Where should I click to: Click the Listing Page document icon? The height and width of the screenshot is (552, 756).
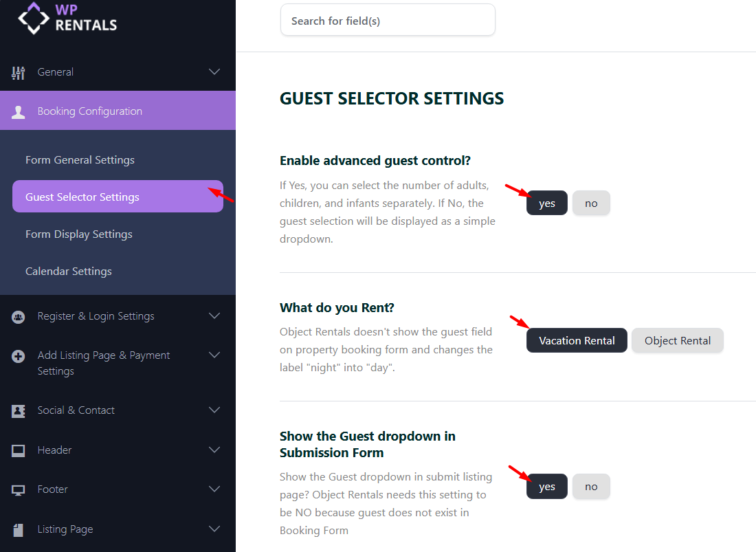(19, 529)
